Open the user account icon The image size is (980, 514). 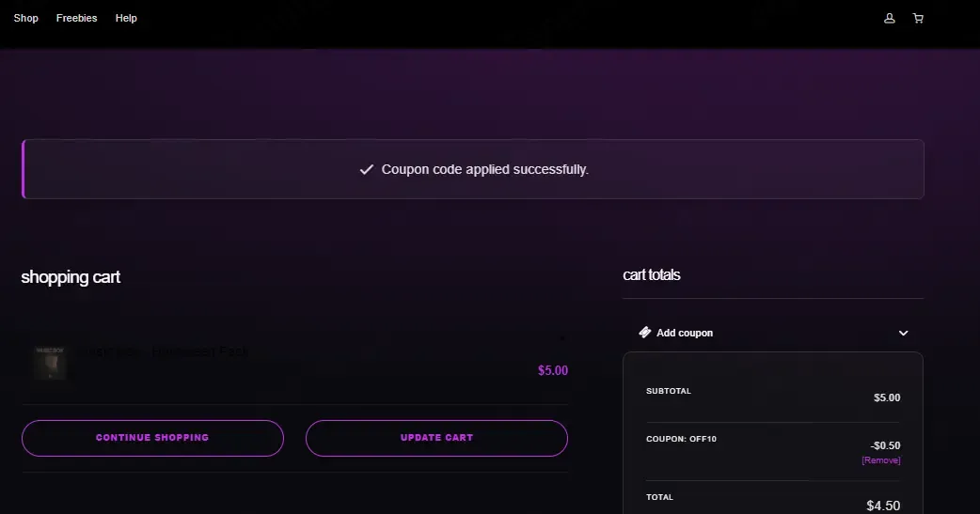click(890, 18)
